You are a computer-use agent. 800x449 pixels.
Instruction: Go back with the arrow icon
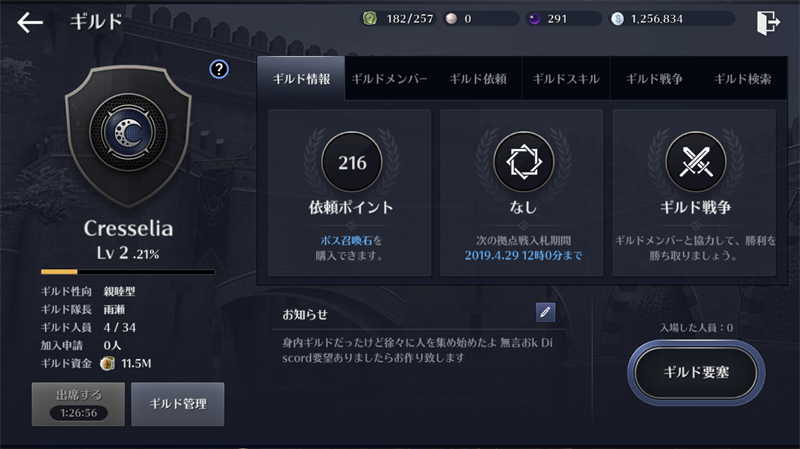coord(30,22)
